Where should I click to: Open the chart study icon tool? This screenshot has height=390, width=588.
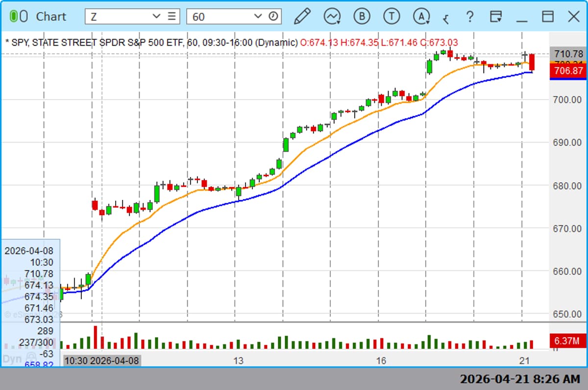[x=332, y=16]
